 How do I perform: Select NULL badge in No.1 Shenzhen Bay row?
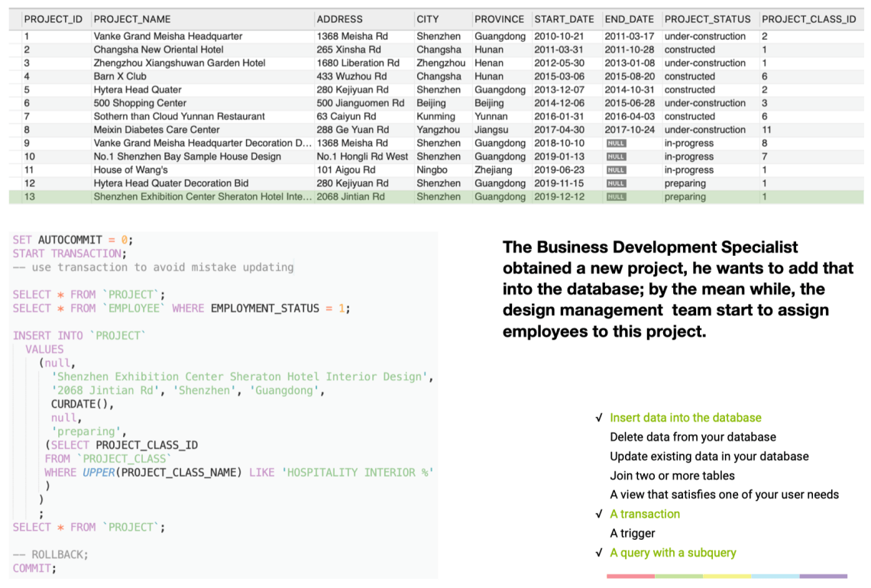pos(616,157)
